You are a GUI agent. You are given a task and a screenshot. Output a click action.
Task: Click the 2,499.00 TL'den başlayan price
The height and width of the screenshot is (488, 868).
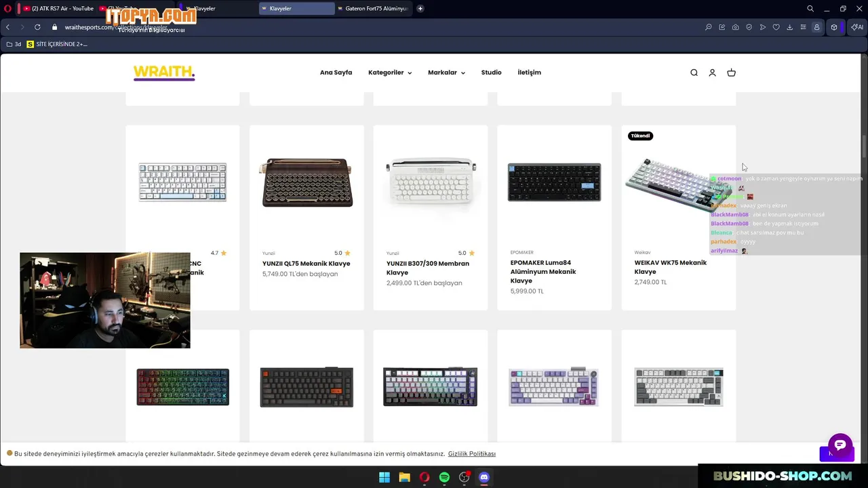[x=424, y=283]
